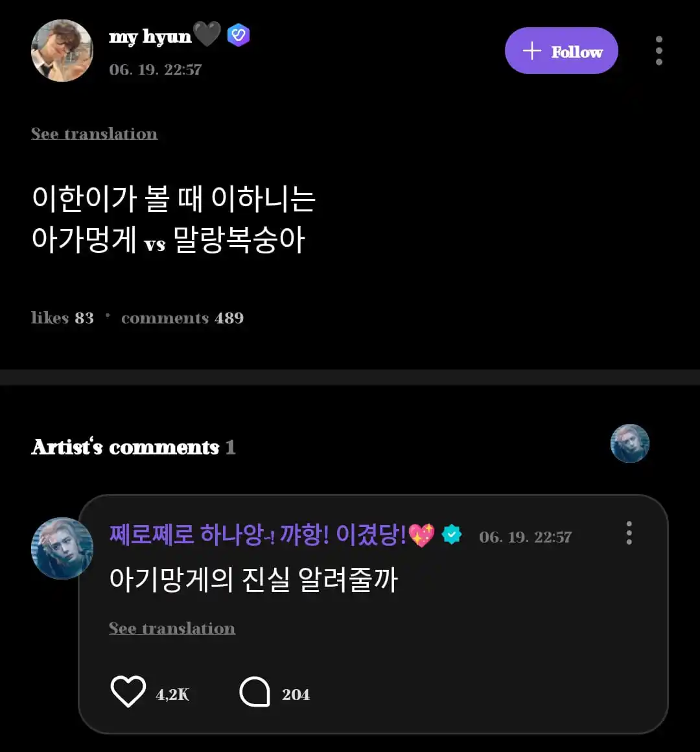Tap the small artist avatar beside Artist's comments

click(629, 443)
